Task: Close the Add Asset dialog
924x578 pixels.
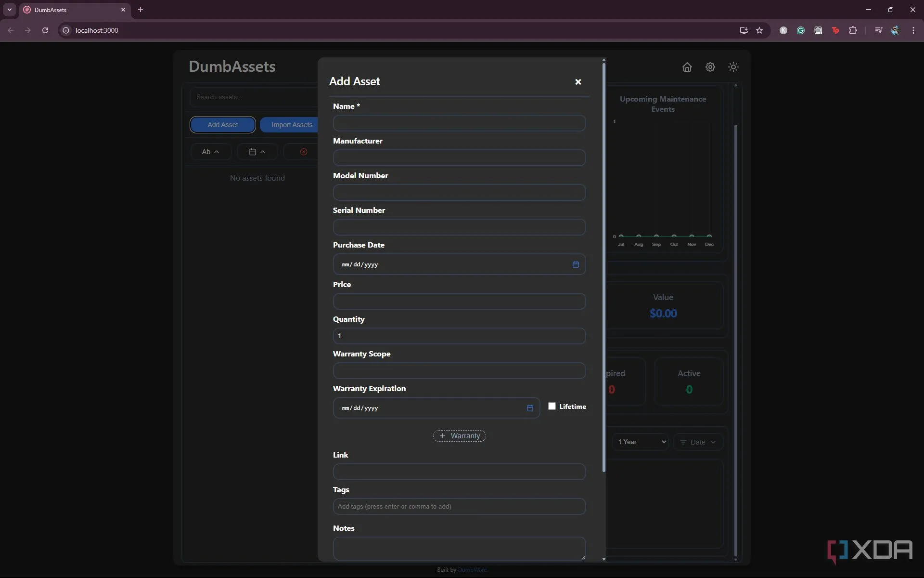Action: pos(578,82)
